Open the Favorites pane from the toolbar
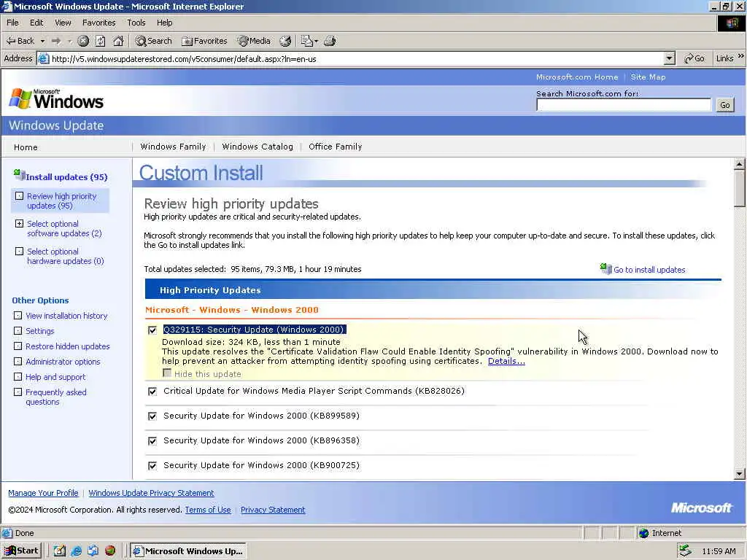Viewport: 747px width, 560px height. 204,41
